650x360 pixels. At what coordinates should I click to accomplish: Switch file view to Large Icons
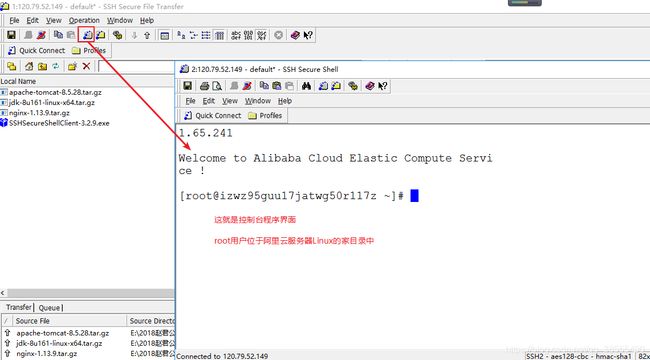click(181, 35)
